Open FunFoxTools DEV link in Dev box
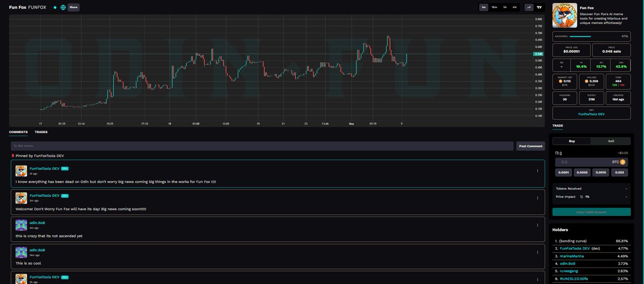 point(591,114)
